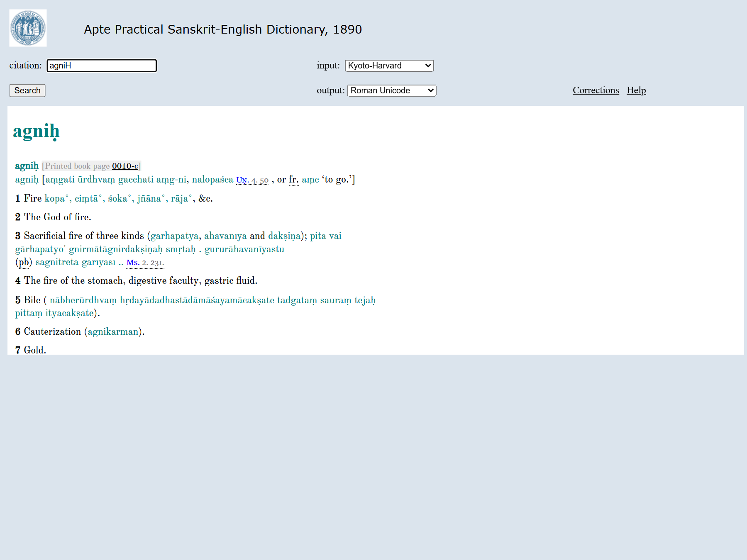
Task: Click the Cologne university seal logo
Action: pyautogui.click(x=28, y=28)
